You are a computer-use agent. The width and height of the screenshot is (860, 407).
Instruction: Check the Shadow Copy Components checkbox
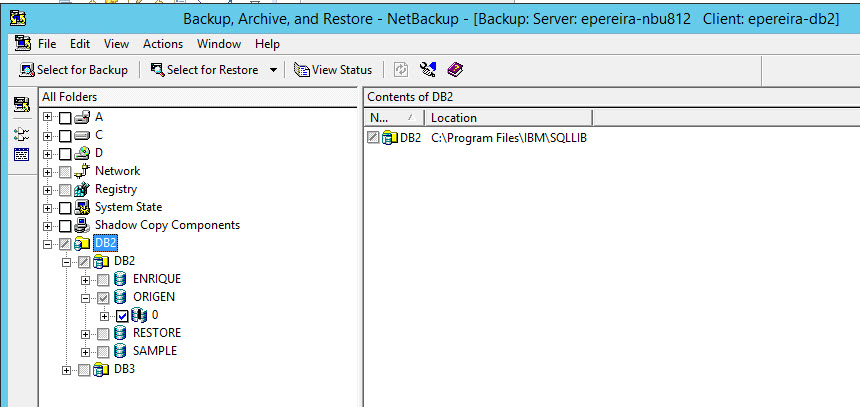[65, 226]
